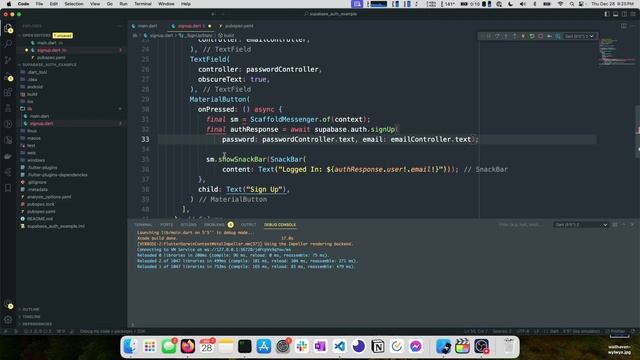Open the Terminal menu in menu bar
Viewport: 640px width, 360px height.
click(x=143, y=4)
